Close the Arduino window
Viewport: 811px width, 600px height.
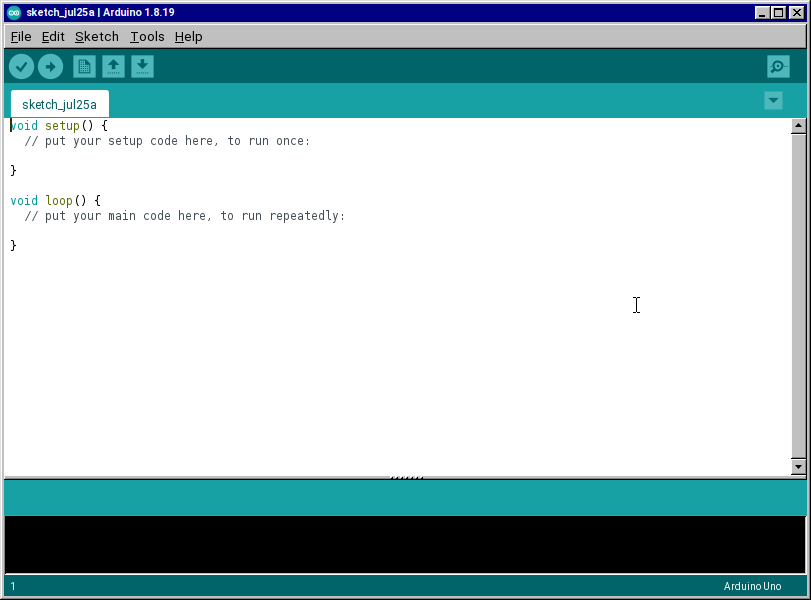(x=797, y=12)
